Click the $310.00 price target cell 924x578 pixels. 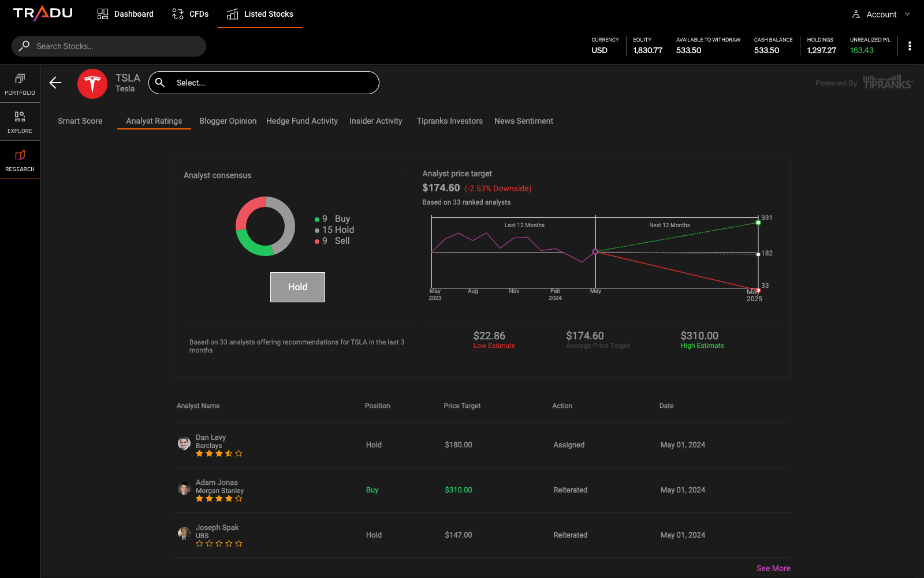point(459,490)
